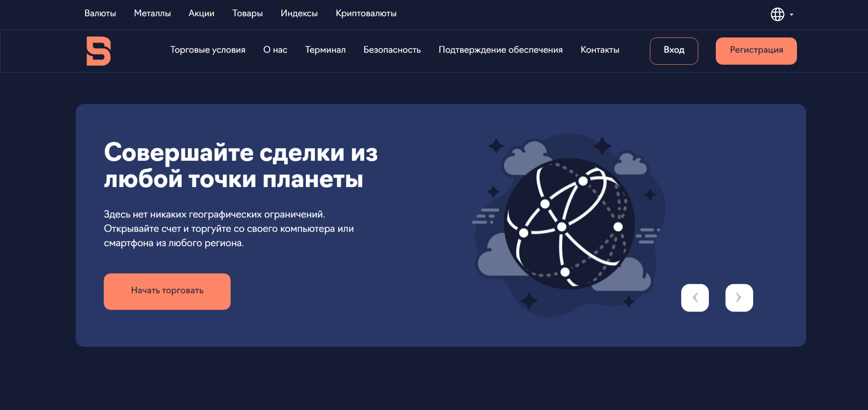Expand the language dropdown arrow
The image size is (868, 410).
[791, 15]
